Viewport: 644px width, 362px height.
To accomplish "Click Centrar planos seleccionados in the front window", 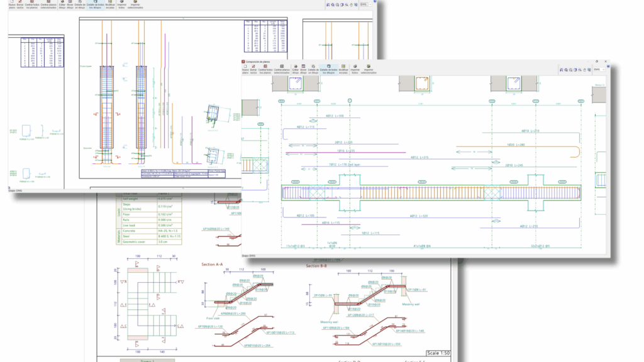I will (x=282, y=69).
